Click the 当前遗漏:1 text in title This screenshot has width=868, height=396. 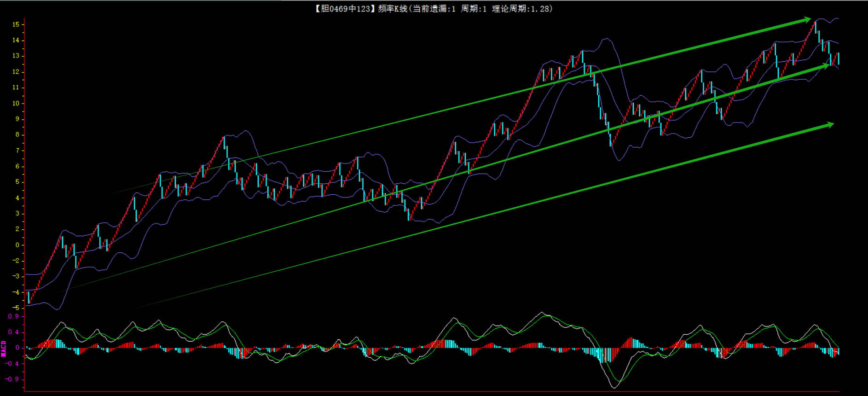[x=434, y=9]
